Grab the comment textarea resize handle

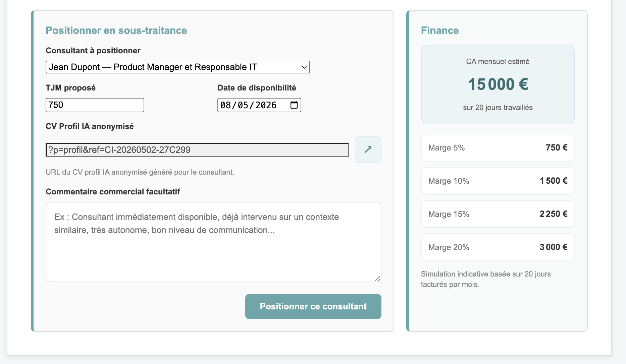click(377, 278)
